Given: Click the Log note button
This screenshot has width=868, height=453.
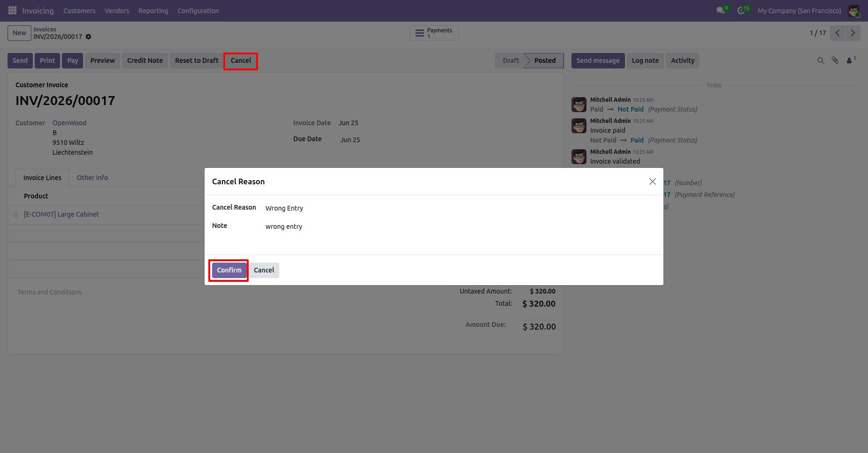Looking at the screenshot, I should 645,60.
